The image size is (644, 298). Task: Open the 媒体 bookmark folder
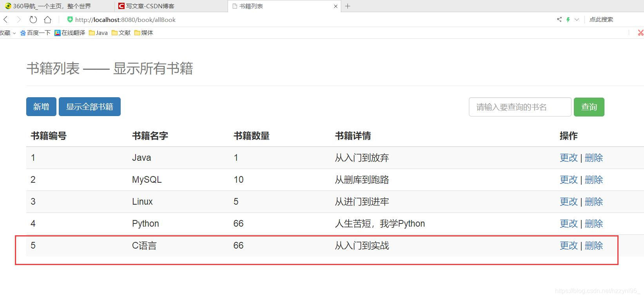tap(144, 33)
